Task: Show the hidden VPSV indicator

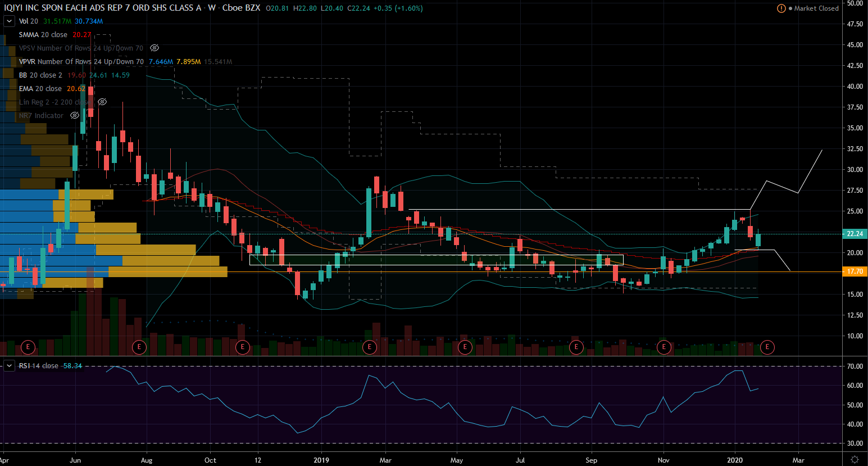Action: 154,48
